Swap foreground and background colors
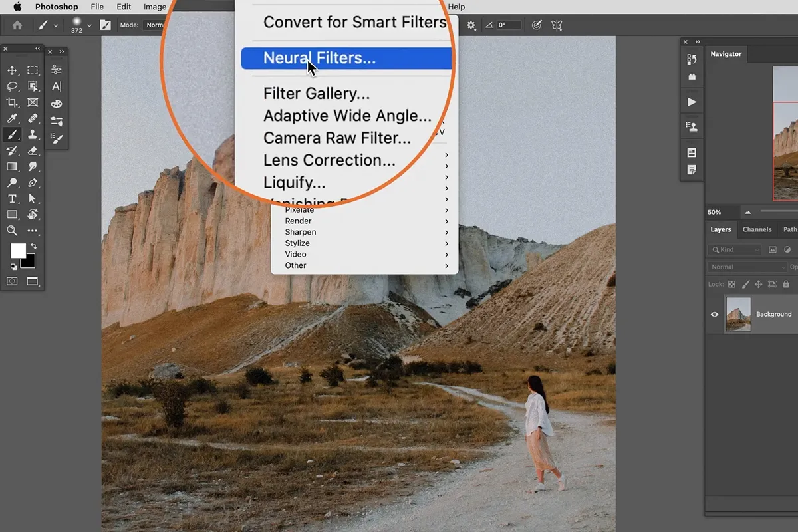 [33, 247]
